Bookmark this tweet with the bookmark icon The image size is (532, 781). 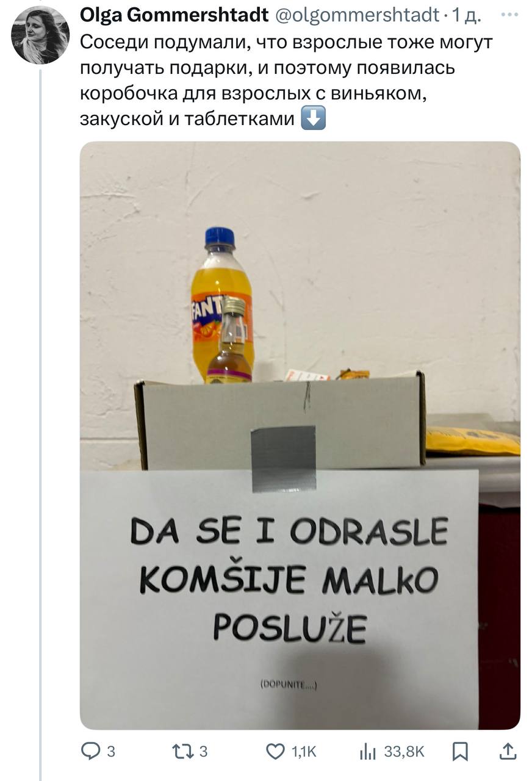pyautogui.click(x=460, y=752)
